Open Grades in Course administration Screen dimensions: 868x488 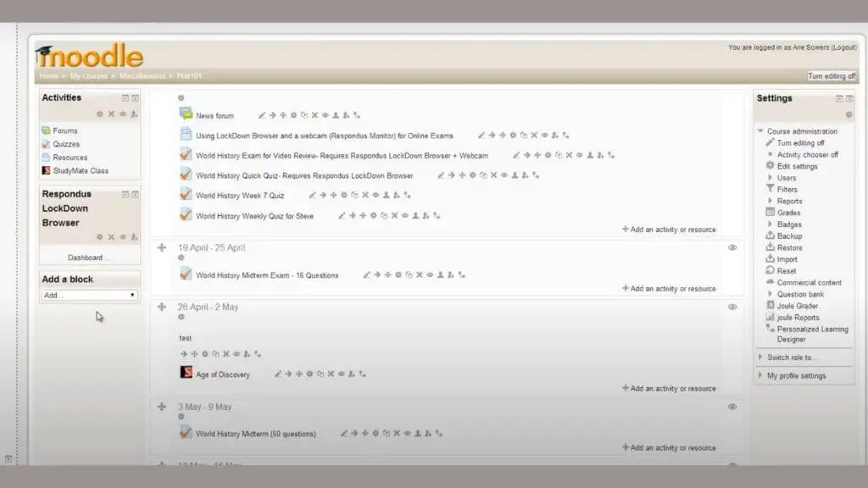pos(788,213)
